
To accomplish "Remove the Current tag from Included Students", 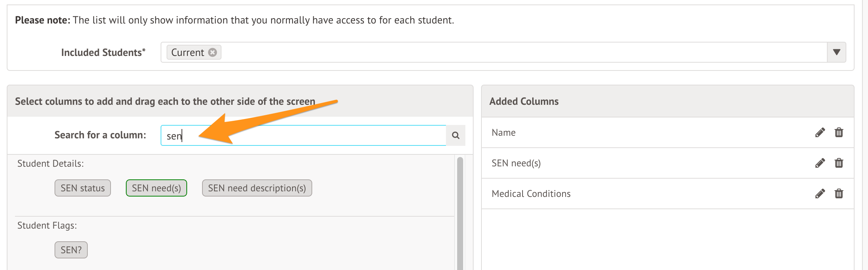I will coord(213,52).
